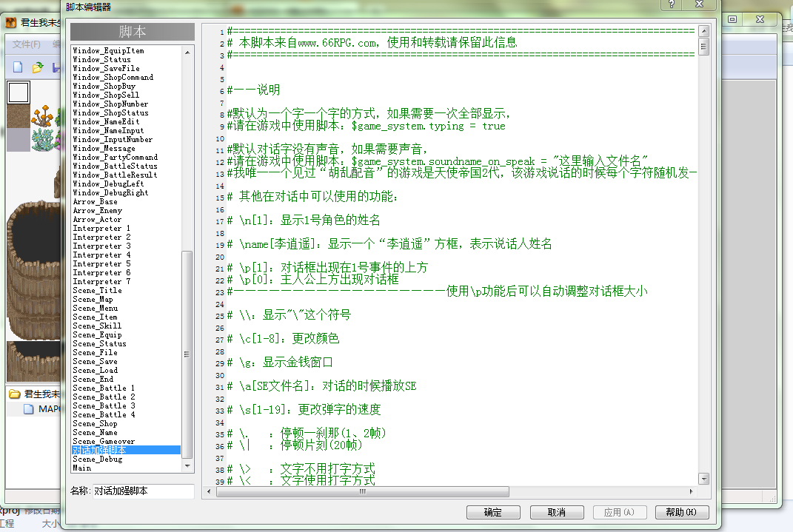The image size is (793, 532).
Task: Click code line 9 with $game_system.typing = true
Action: click(367, 127)
